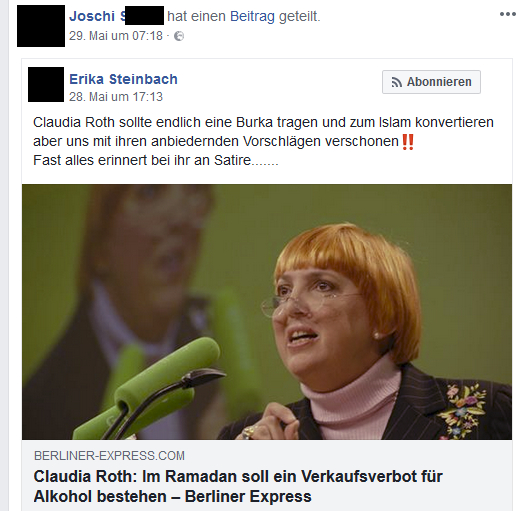The image size is (520, 511).
Task: Open the Erika Steinbach profile name link
Action: [123, 79]
